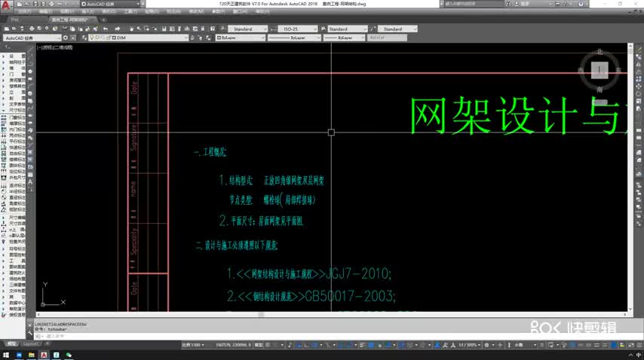This screenshot has width=644, height=360.
Task: Toggle the grid display in status bar
Action: click(x=268, y=345)
